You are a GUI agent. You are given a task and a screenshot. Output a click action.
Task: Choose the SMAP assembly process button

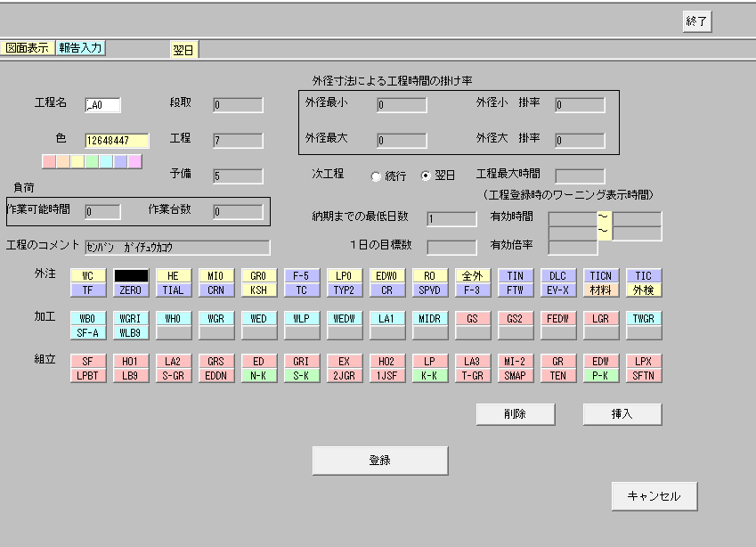516,375
